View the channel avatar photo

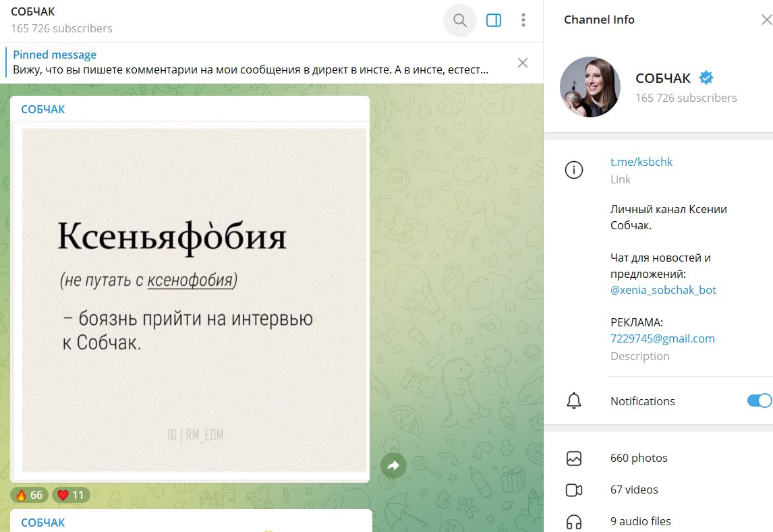[590, 87]
